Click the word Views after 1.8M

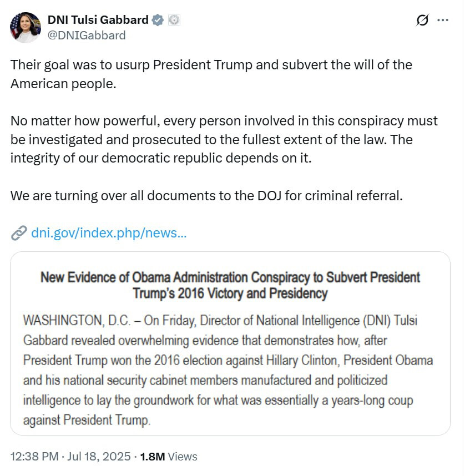click(x=183, y=457)
